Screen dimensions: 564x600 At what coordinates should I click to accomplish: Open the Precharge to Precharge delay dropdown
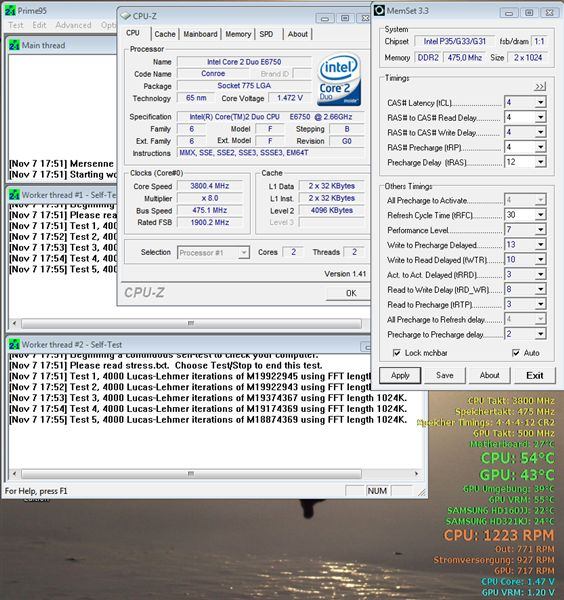(540, 334)
